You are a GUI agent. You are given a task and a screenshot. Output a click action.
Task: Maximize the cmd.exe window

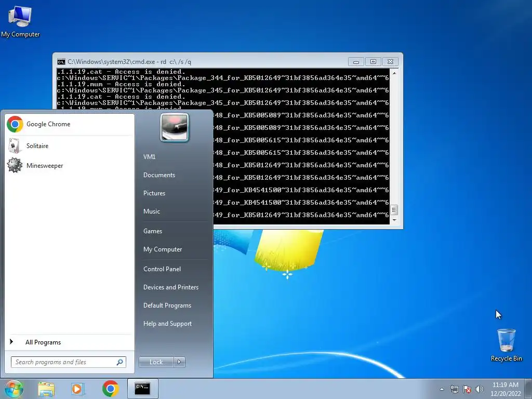coord(373,62)
